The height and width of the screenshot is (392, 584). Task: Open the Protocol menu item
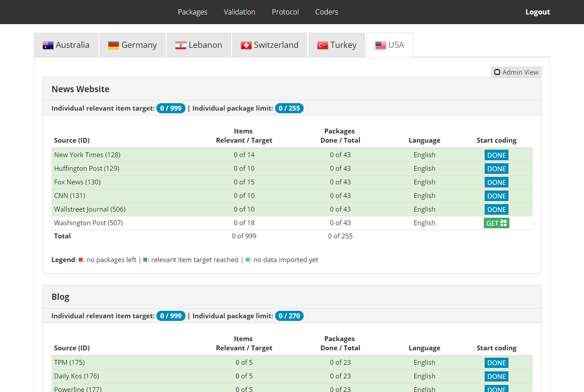tap(285, 12)
